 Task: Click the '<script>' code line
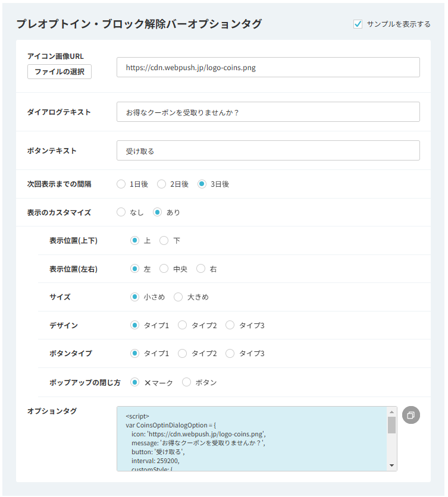coord(137,417)
